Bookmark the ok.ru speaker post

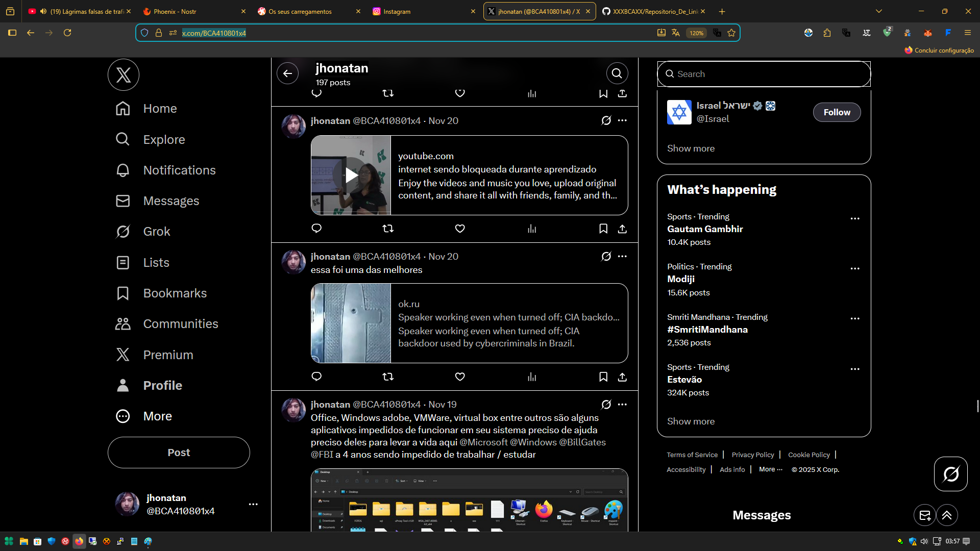click(603, 377)
